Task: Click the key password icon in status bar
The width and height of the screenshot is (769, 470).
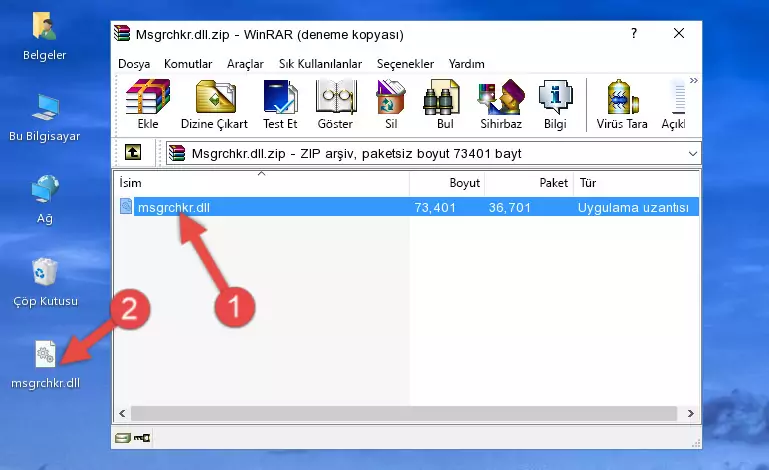Action: point(142,438)
